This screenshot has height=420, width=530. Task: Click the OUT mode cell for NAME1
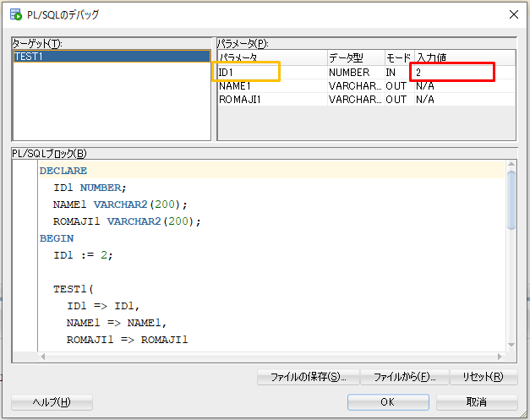point(400,86)
